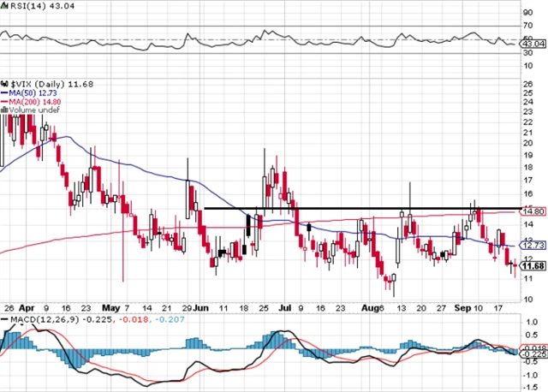Click the red MA(200) legend line marker
This screenshot has width=548, height=392.
3,101
